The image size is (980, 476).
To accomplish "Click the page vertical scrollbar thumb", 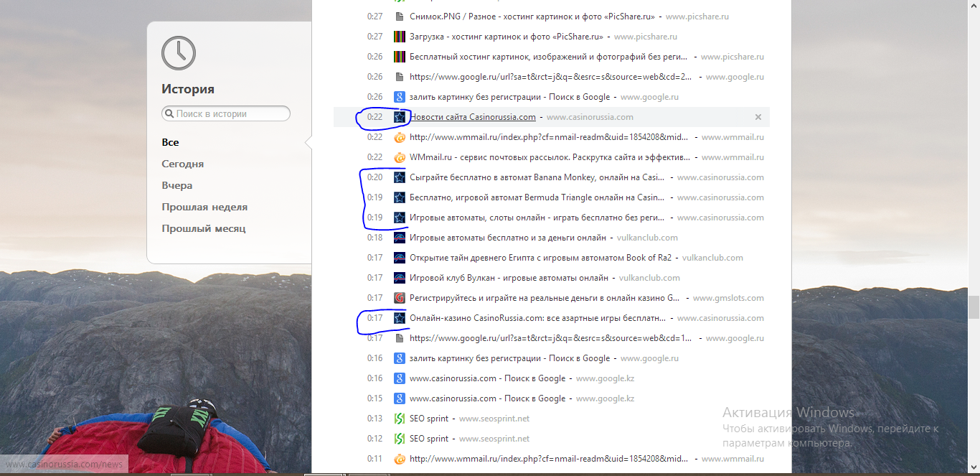I will click(974, 307).
